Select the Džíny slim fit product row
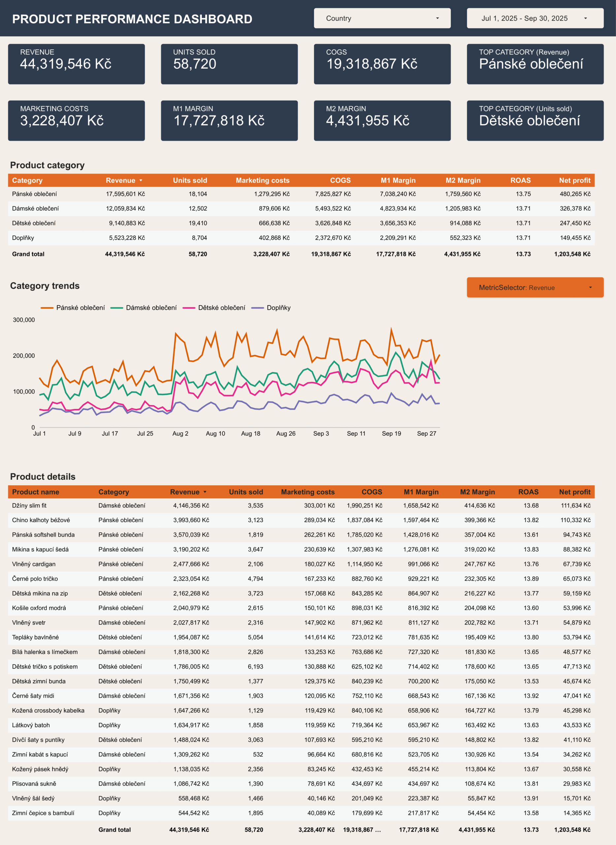 pyautogui.click(x=29, y=505)
